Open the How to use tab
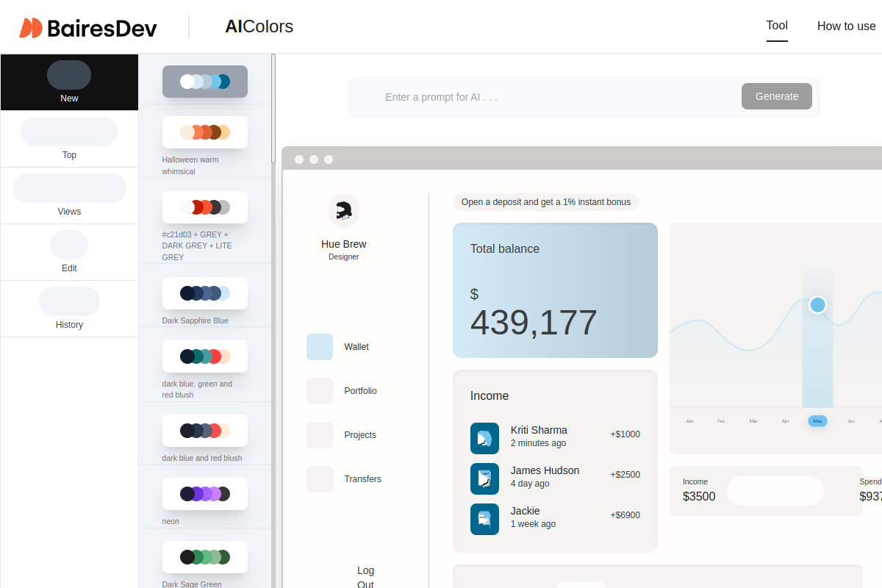This screenshot has width=882, height=588. pyautogui.click(x=847, y=26)
